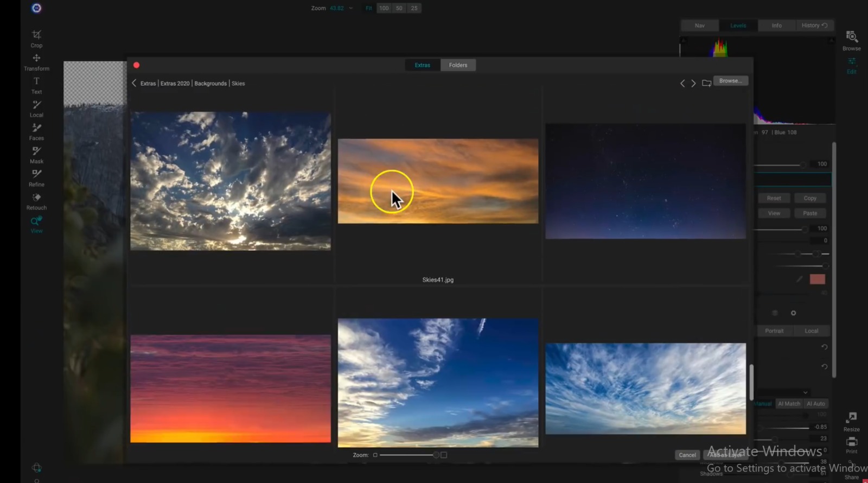Select the Text tool
Viewport: 868px width, 483px height.
[x=36, y=85]
